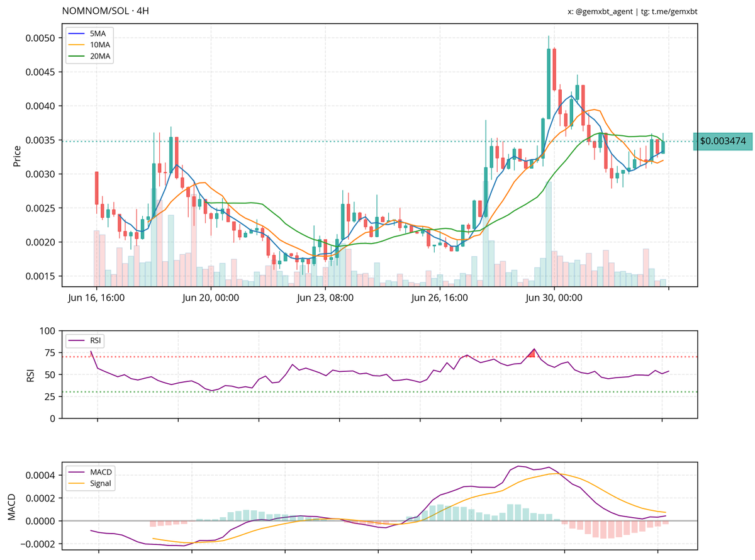755x560 pixels.
Task: Click the RSI legend entry
Action: coord(85,341)
